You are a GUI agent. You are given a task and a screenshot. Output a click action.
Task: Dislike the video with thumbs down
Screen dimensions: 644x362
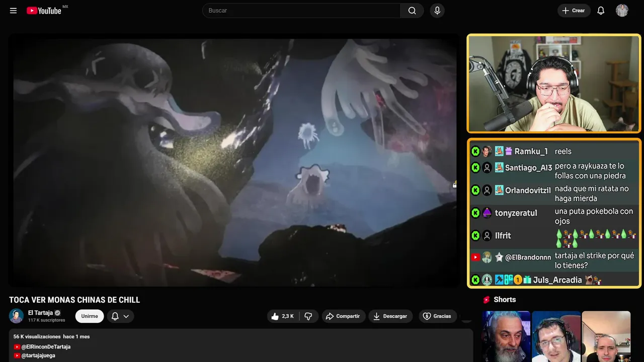pos(308,316)
